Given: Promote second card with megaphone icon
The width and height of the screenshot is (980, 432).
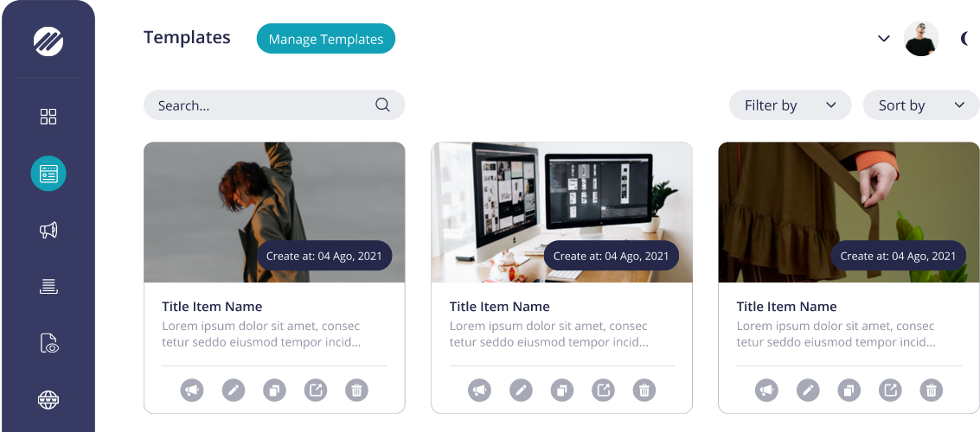Looking at the screenshot, I should 479,391.
